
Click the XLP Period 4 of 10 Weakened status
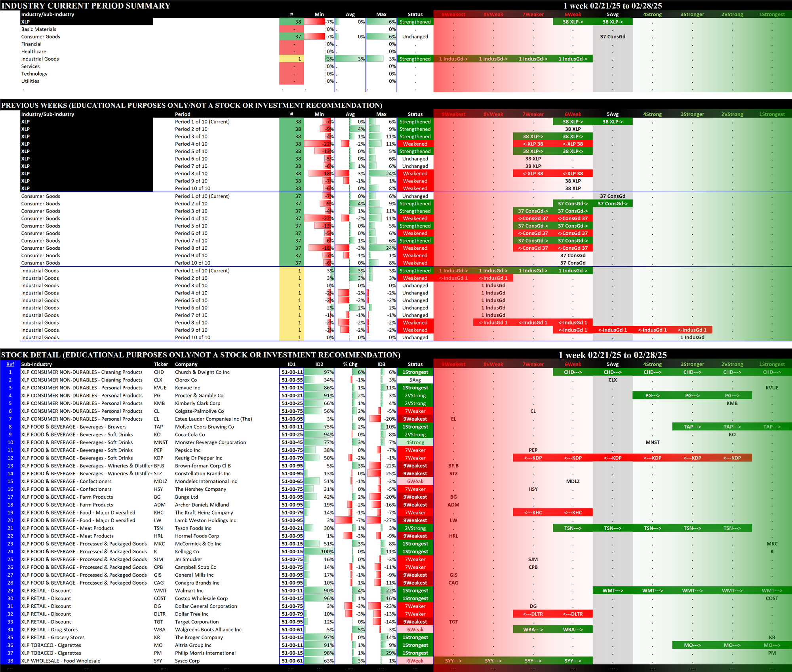point(415,144)
